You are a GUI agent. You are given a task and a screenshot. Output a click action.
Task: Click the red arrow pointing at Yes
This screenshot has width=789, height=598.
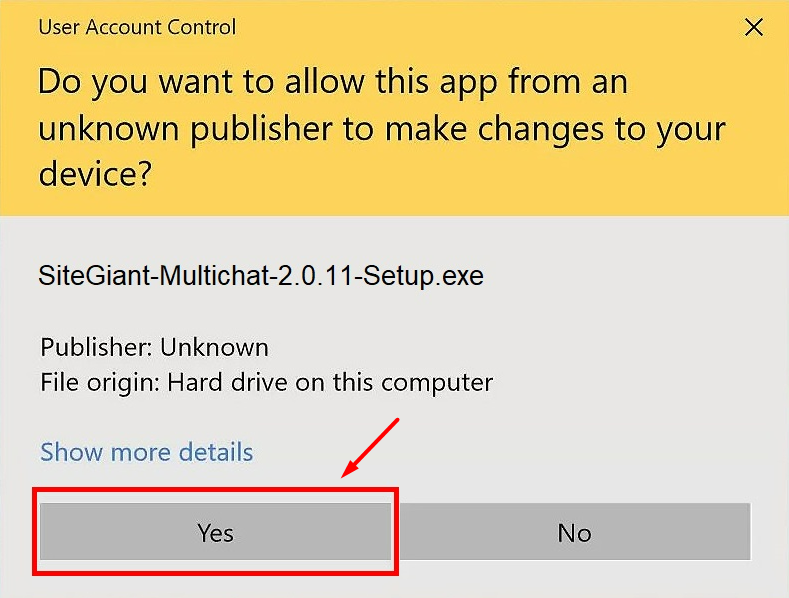pos(371,446)
